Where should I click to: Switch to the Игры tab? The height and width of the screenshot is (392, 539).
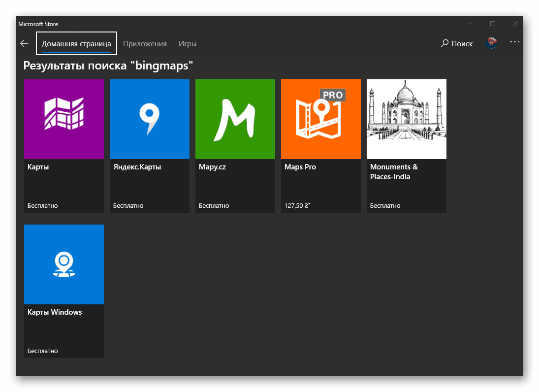pyautogui.click(x=188, y=43)
